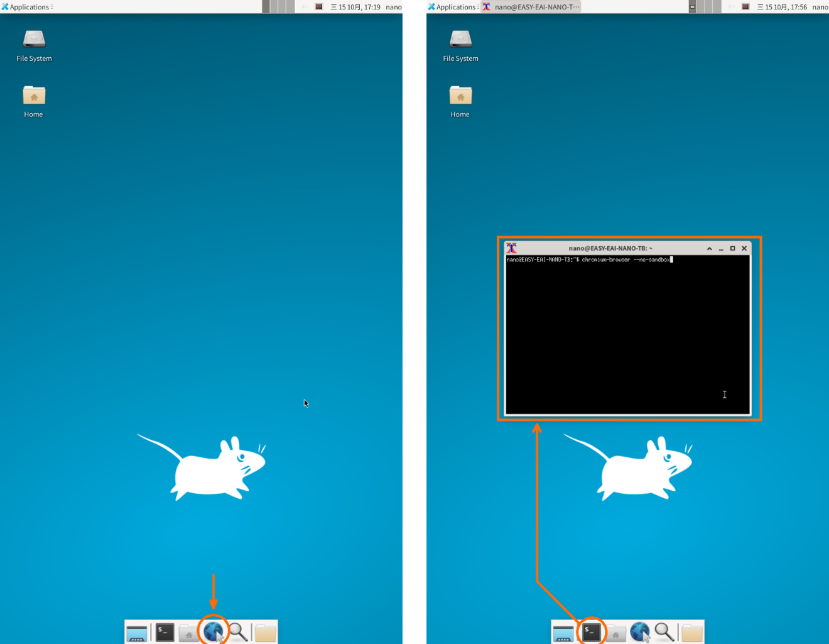Click the 17:19 clock in the panel
The height and width of the screenshot is (644, 829).
[x=355, y=7]
